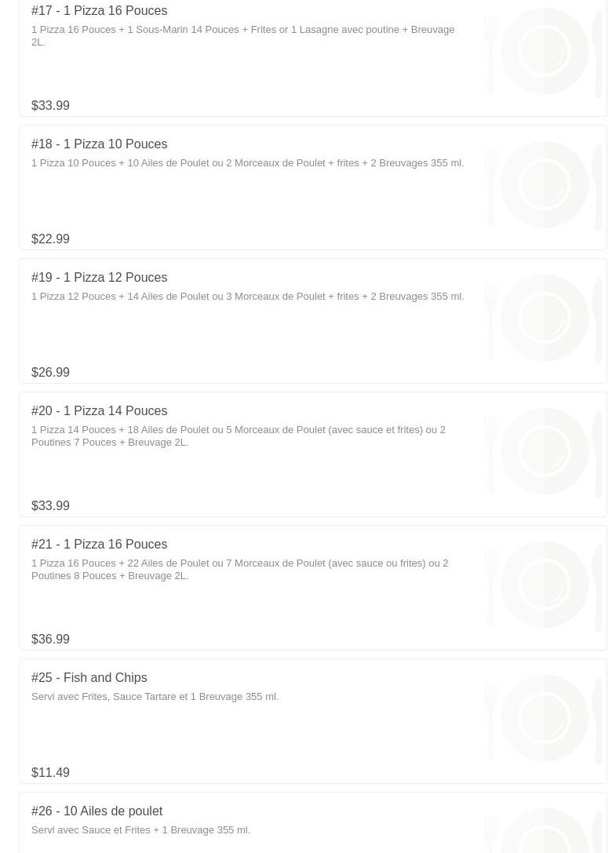
Task: Open the #18 - 1 Pizza 10 Pouces title
Action: click(x=99, y=144)
